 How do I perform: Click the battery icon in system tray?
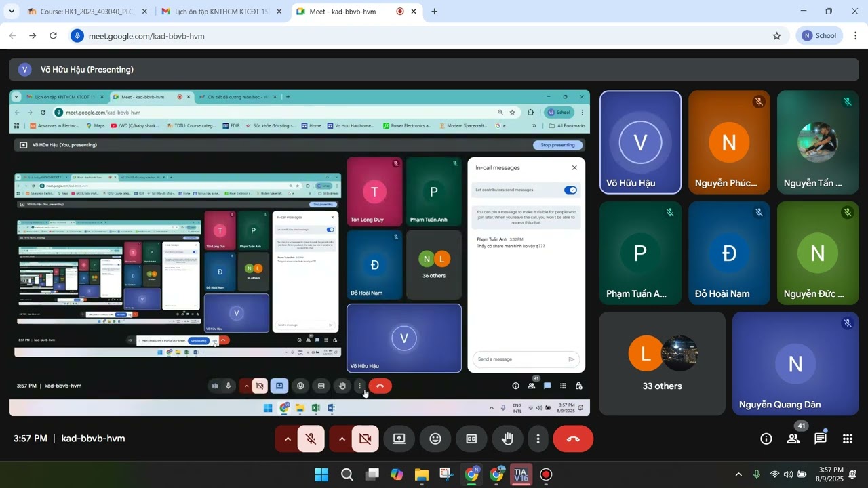click(802, 474)
